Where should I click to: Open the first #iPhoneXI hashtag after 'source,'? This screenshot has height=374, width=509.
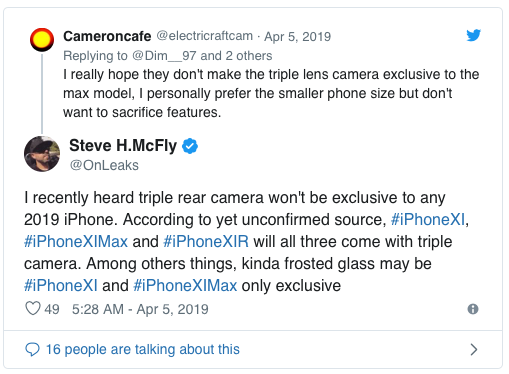428,219
